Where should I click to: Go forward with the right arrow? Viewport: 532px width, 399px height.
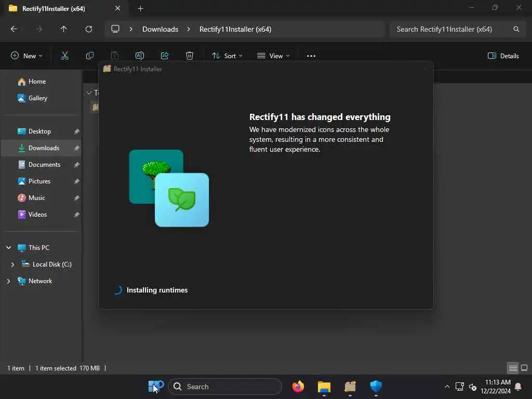pos(39,29)
